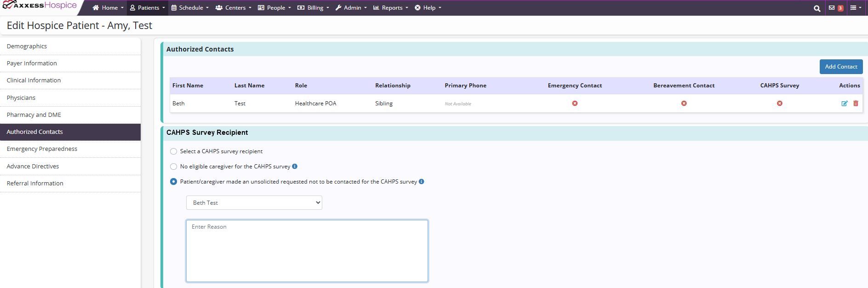Open the Beth Test recipient dropdown

pos(254,203)
